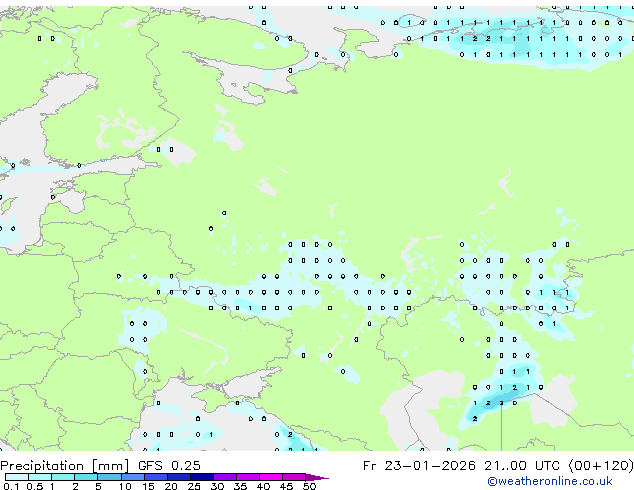Click the '15' legend scale label

pyautogui.click(x=148, y=486)
